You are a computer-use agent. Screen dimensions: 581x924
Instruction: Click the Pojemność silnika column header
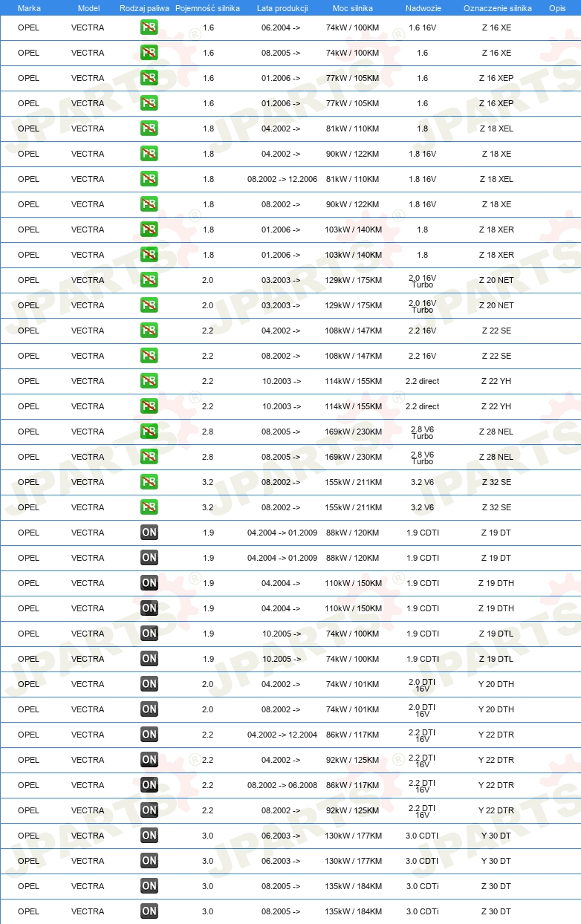pos(208,8)
